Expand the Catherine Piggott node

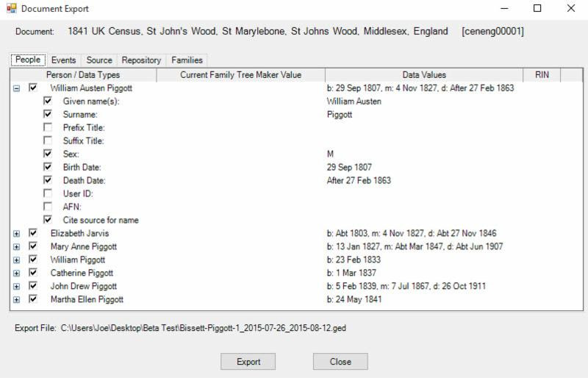pos(16,274)
